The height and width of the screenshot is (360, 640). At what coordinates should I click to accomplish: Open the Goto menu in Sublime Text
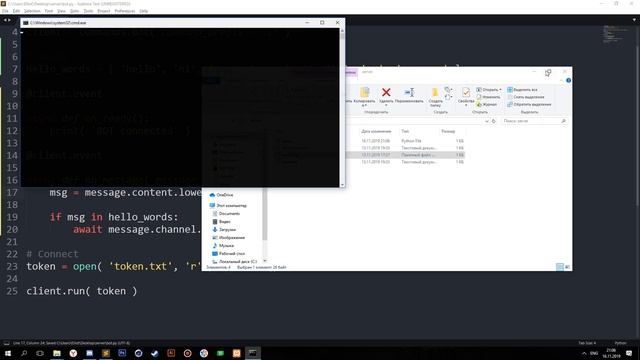coord(75,11)
